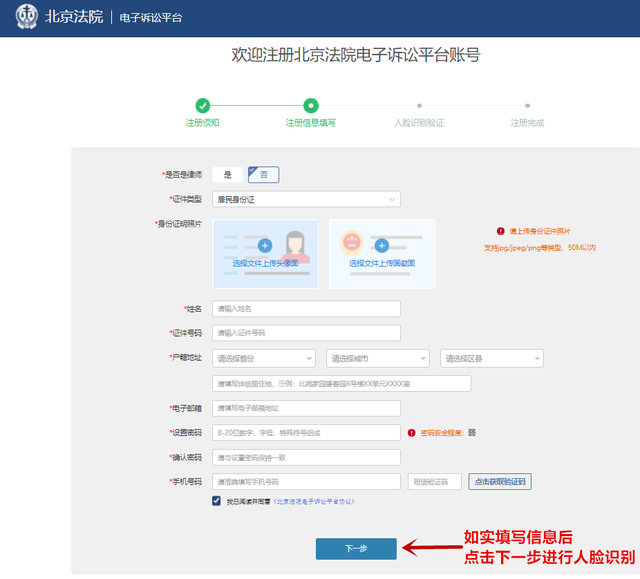Screen dimensions: 640x579
Task: Click the 手机号码 input field
Action: [306, 481]
